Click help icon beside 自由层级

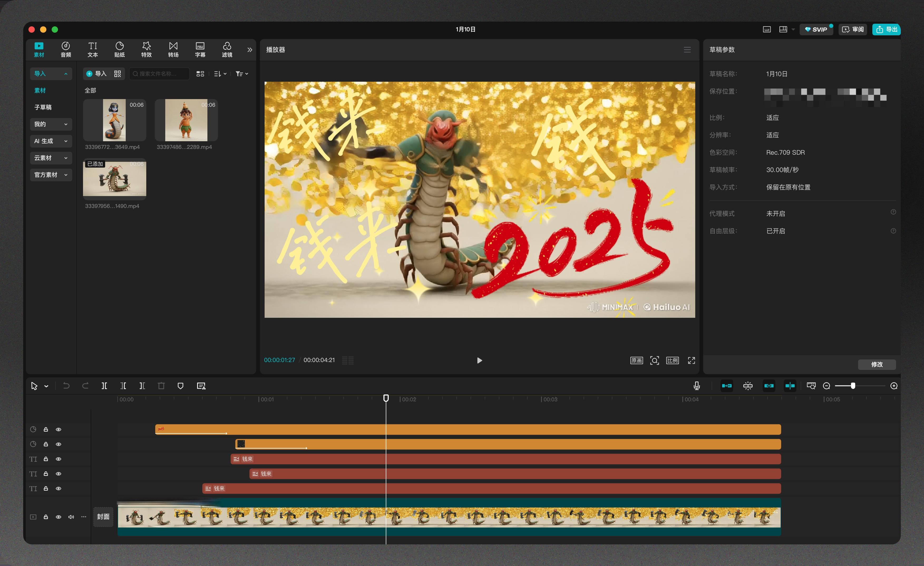click(893, 231)
